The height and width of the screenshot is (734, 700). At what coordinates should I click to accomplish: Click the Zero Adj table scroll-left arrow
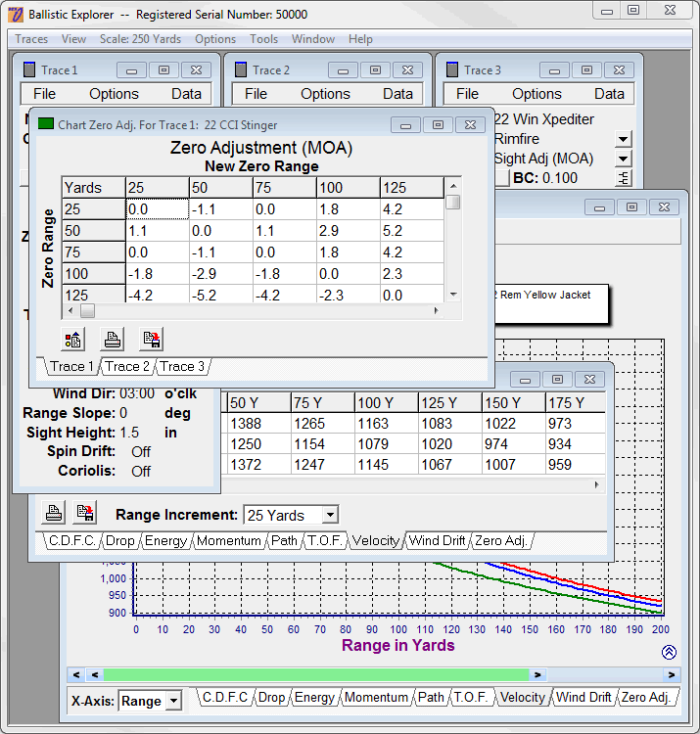point(70,310)
